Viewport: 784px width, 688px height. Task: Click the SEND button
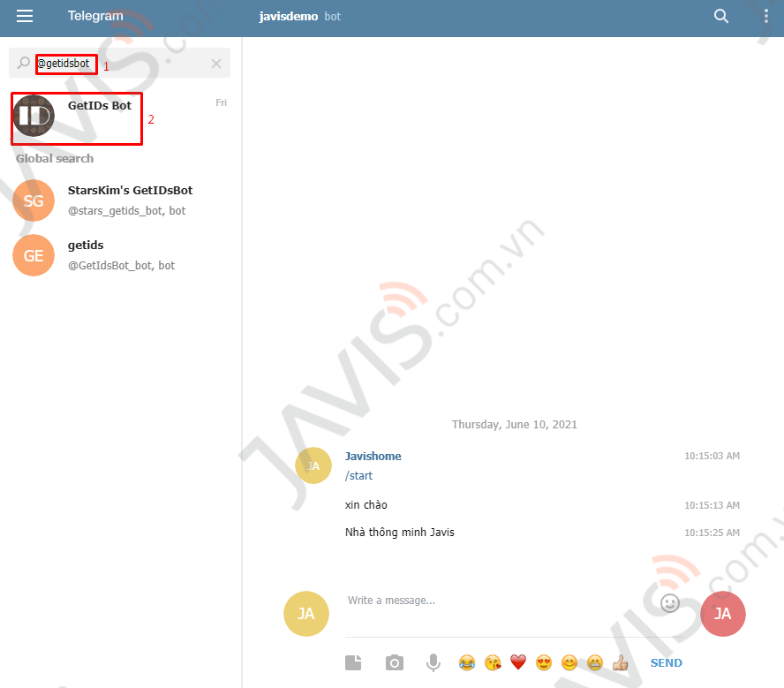[666, 663]
